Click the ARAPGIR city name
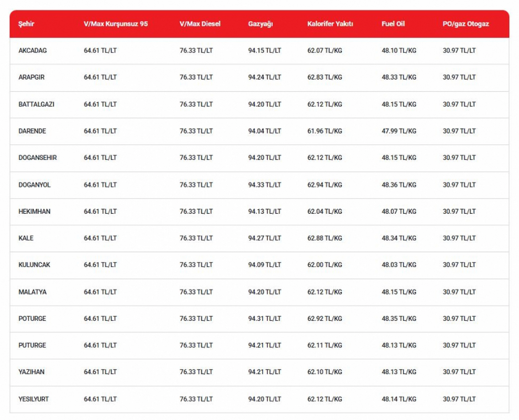Image resolution: width=519 pixels, height=420 pixels. (x=31, y=77)
